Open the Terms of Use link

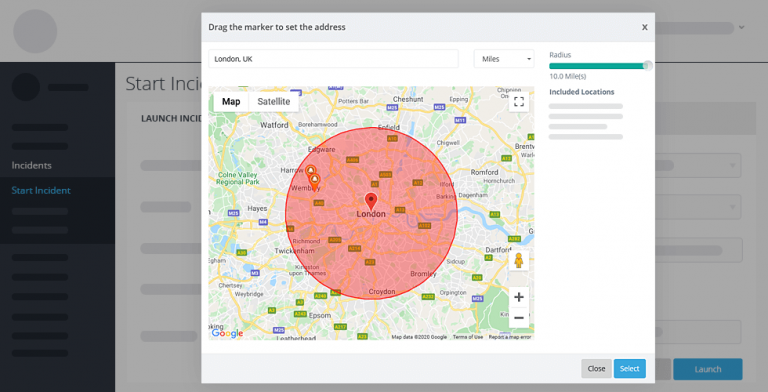pyautogui.click(x=467, y=337)
